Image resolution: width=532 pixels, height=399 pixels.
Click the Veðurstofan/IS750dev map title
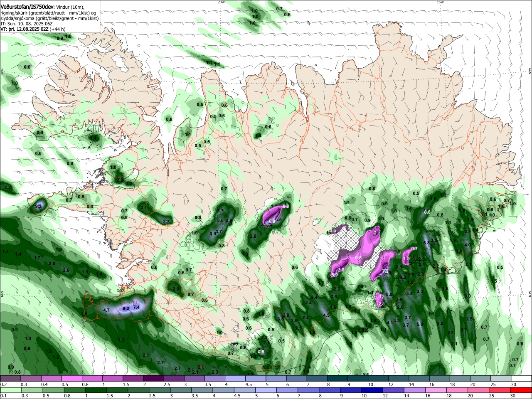tap(27, 6)
